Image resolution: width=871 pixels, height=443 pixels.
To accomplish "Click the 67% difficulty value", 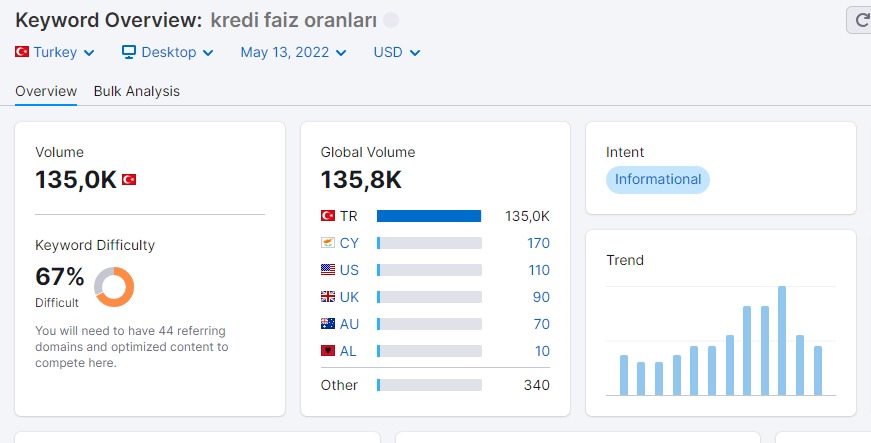I will coord(59,276).
